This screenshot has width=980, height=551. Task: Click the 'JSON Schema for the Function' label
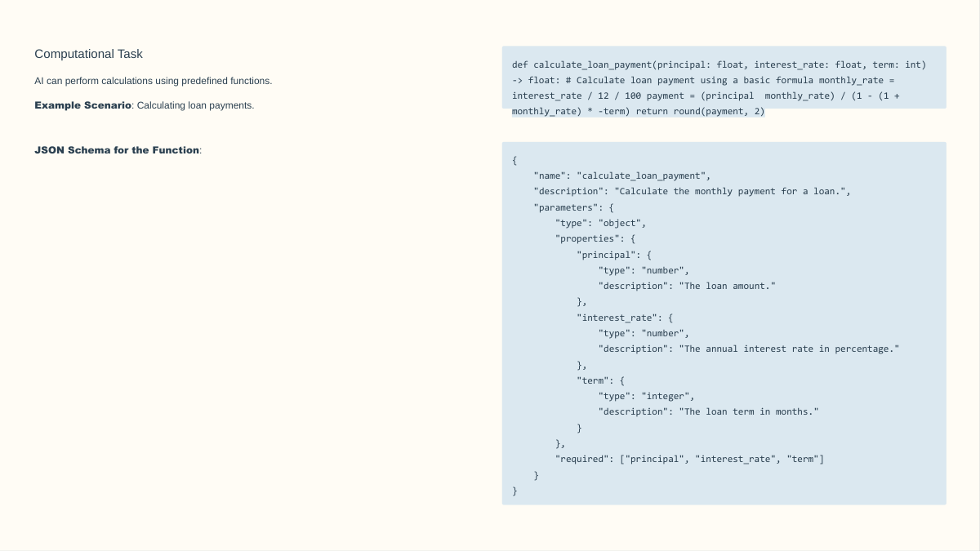point(117,150)
